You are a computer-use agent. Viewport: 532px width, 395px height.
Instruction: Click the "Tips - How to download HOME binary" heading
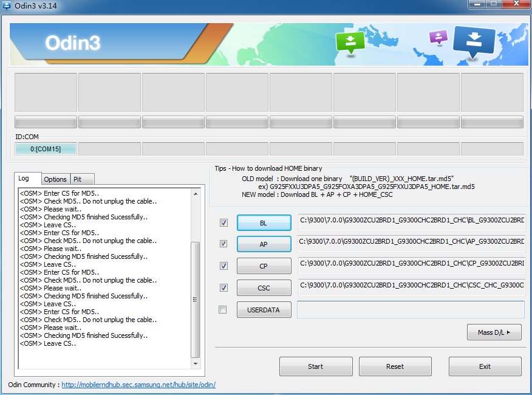point(268,168)
